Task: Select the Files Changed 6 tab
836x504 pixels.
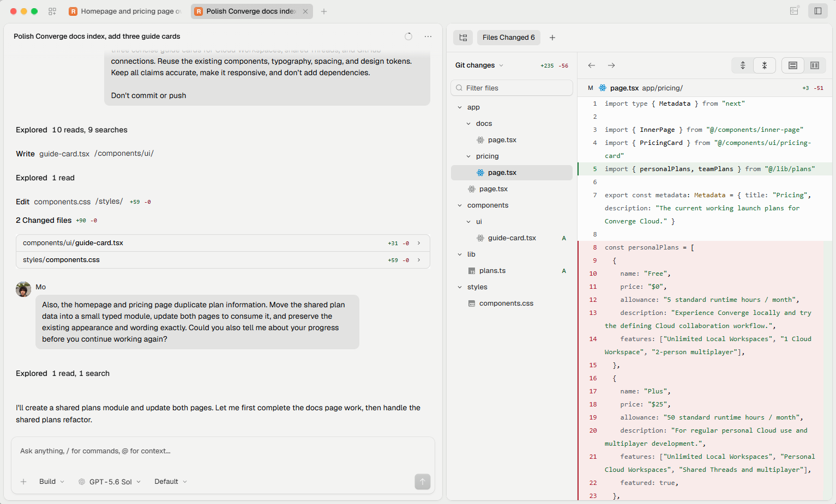Action: pos(509,38)
